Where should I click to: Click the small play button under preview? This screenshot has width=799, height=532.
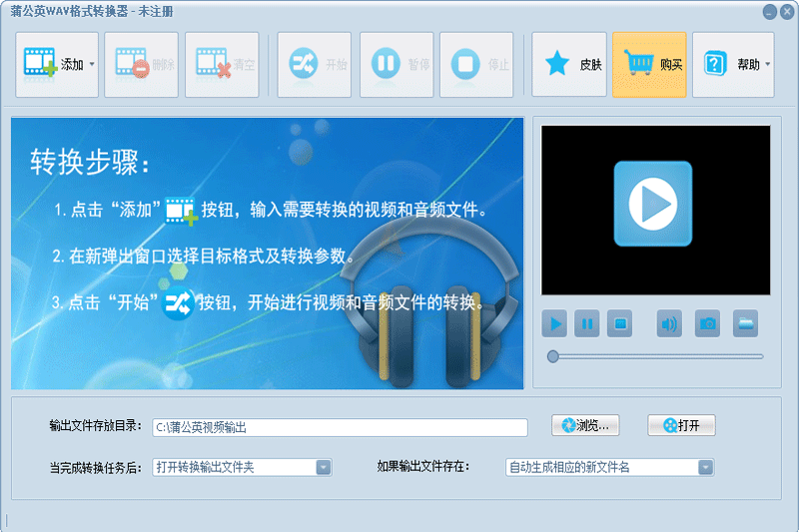[x=554, y=323]
